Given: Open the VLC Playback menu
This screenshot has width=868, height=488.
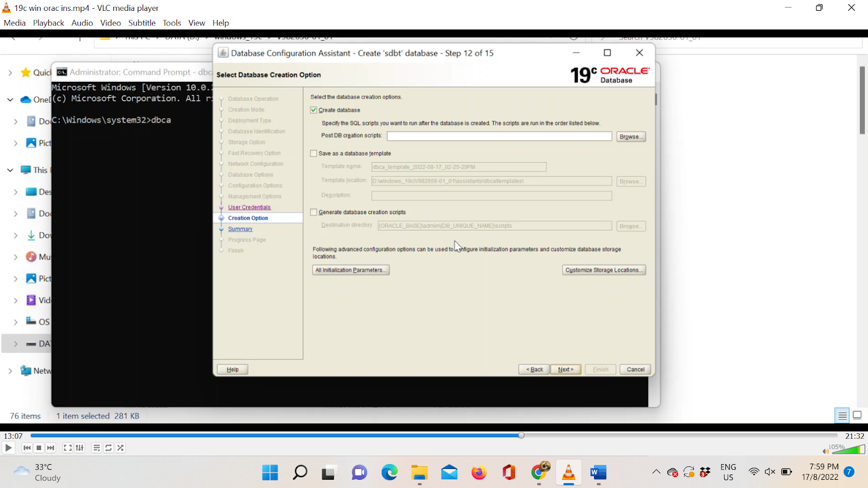Looking at the screenshot, I should tap(48, 23).
